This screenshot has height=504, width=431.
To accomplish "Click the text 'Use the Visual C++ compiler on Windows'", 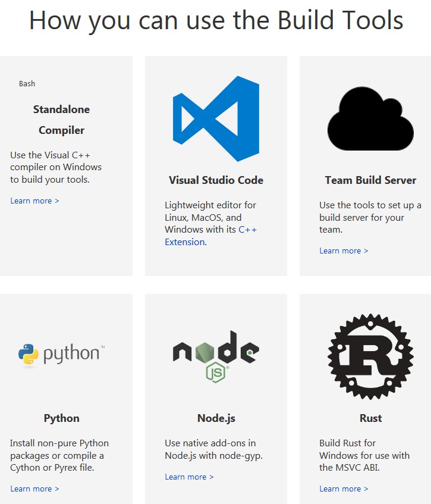I will 56,161.
